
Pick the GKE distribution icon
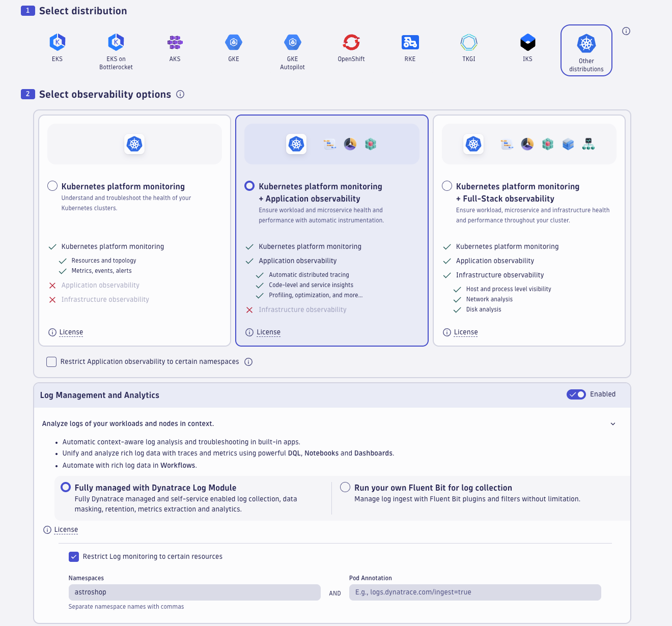[x=234, y=42]
